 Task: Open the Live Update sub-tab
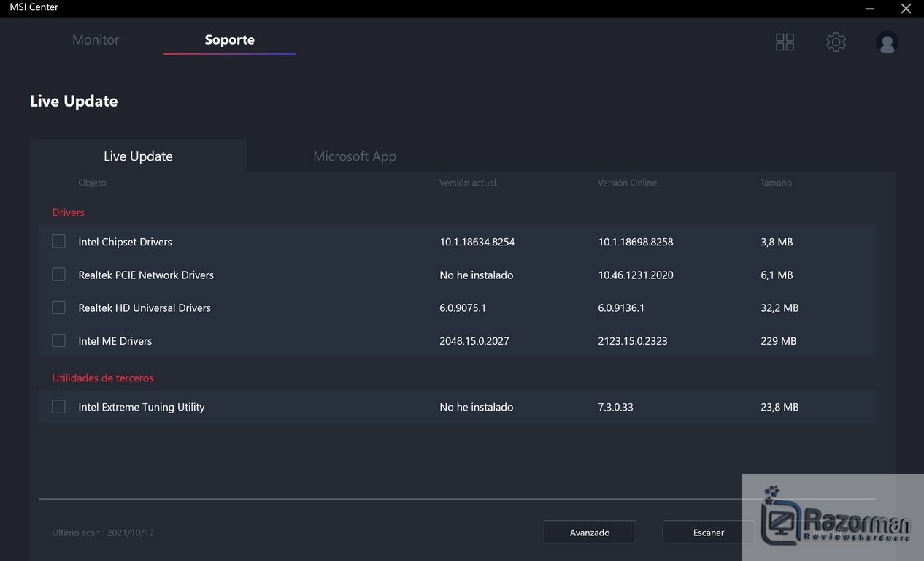pyautogui.click(x=138, y=156)
